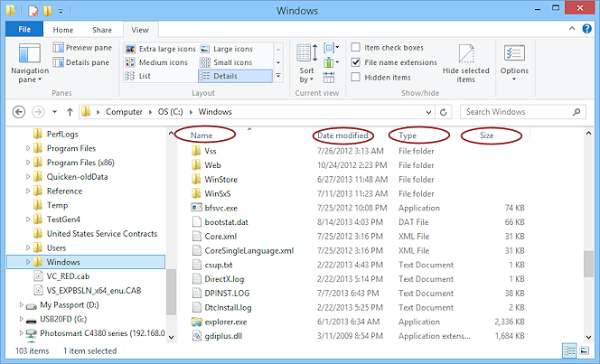The width and height of the screenshot is (600, 364).
Task: Open the File menu
Action: coord(24,29)
